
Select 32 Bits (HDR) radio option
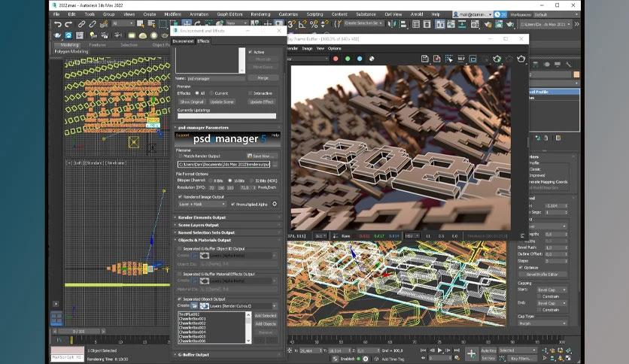(x=252, y=180)
